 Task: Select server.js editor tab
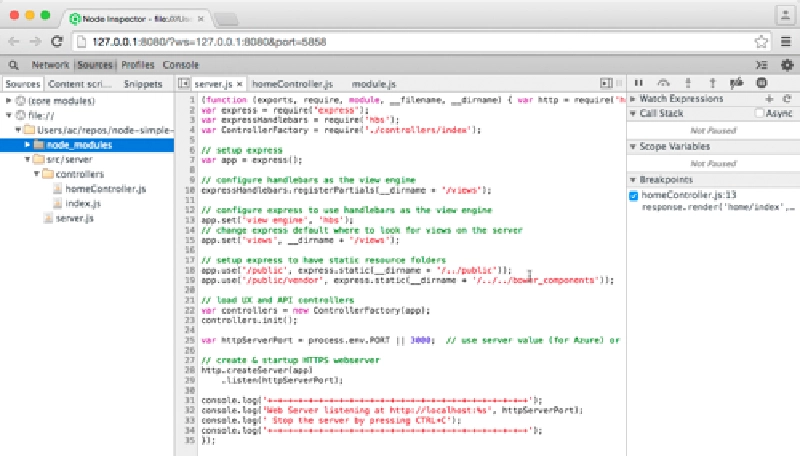pos(213,84)
